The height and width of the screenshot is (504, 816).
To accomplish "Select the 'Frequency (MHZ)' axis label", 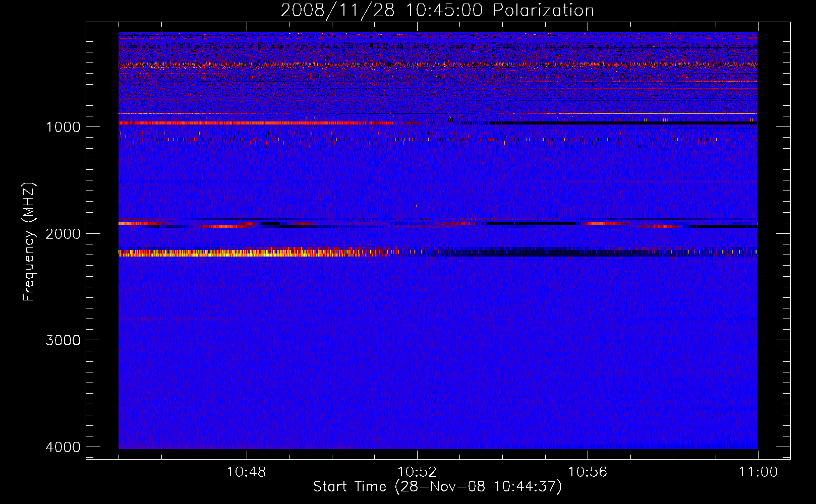I will coord(29,242).
